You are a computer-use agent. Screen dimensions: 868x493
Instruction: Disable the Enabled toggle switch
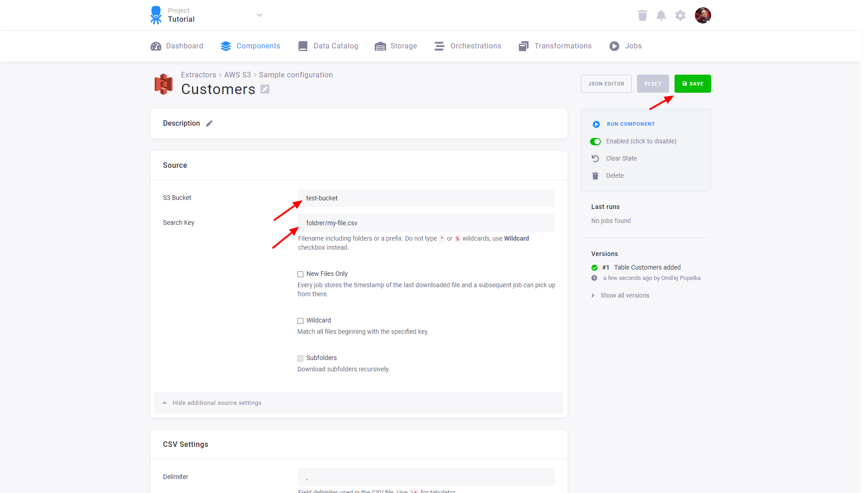point(595,142)
